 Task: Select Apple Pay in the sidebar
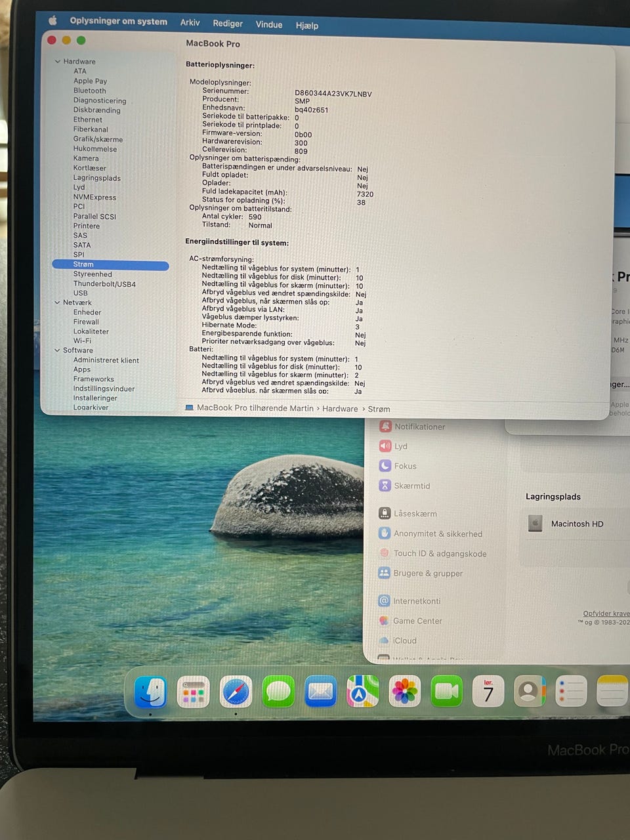(90, 81)
